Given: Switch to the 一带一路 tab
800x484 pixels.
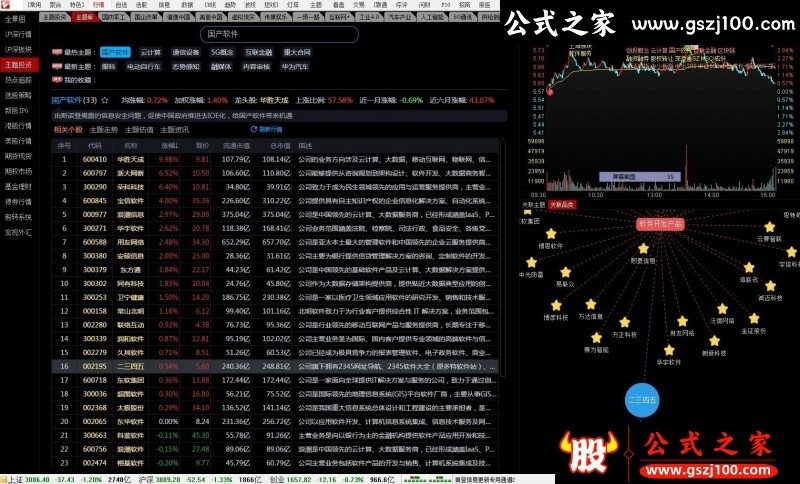Looking at the screenshot, I should 308,17.
